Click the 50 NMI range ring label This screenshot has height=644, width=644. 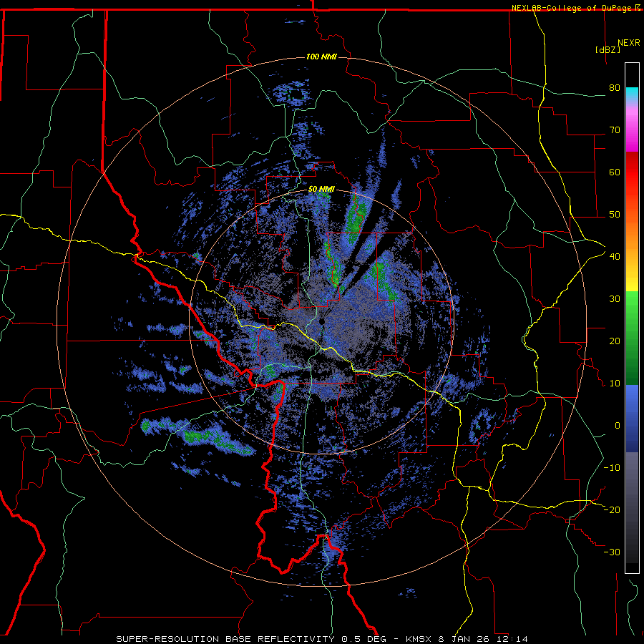point(321,190)
